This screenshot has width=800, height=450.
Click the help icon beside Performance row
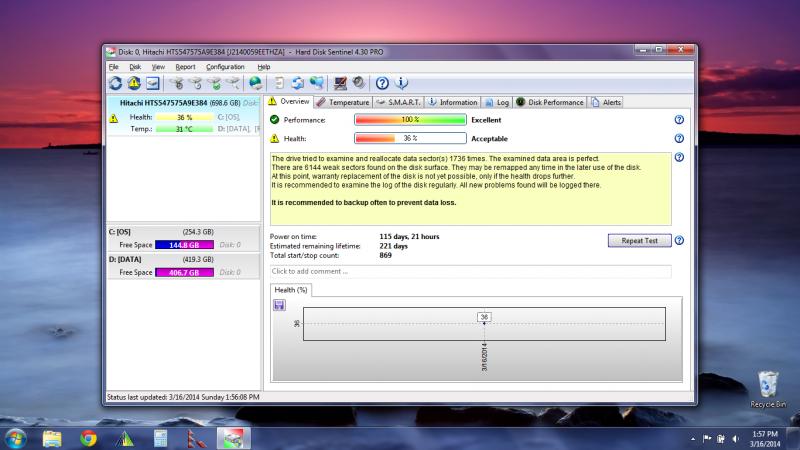click(679, 119)
